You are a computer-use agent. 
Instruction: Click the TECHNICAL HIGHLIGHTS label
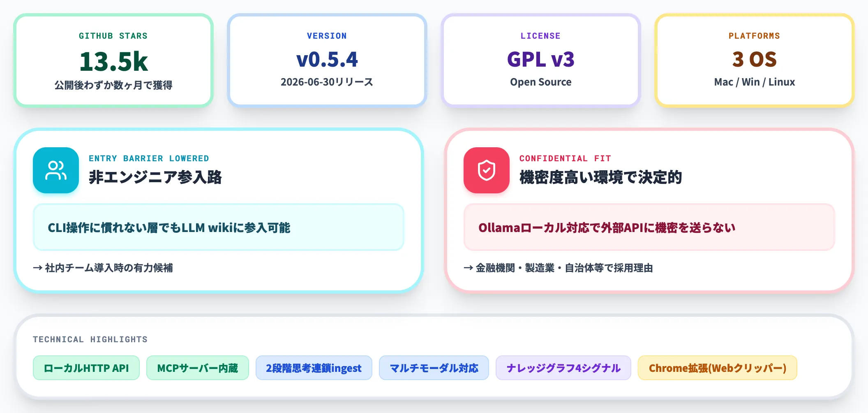(x=90, y=339)
